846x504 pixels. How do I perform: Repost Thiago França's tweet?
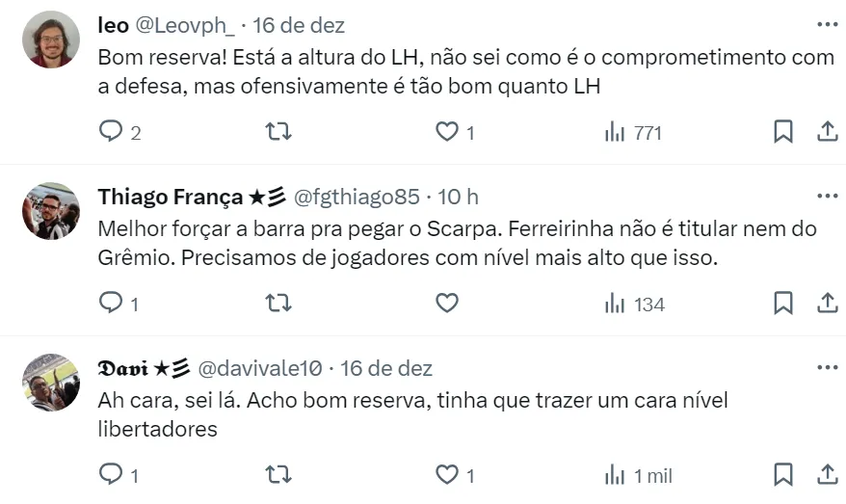(278, 304)
